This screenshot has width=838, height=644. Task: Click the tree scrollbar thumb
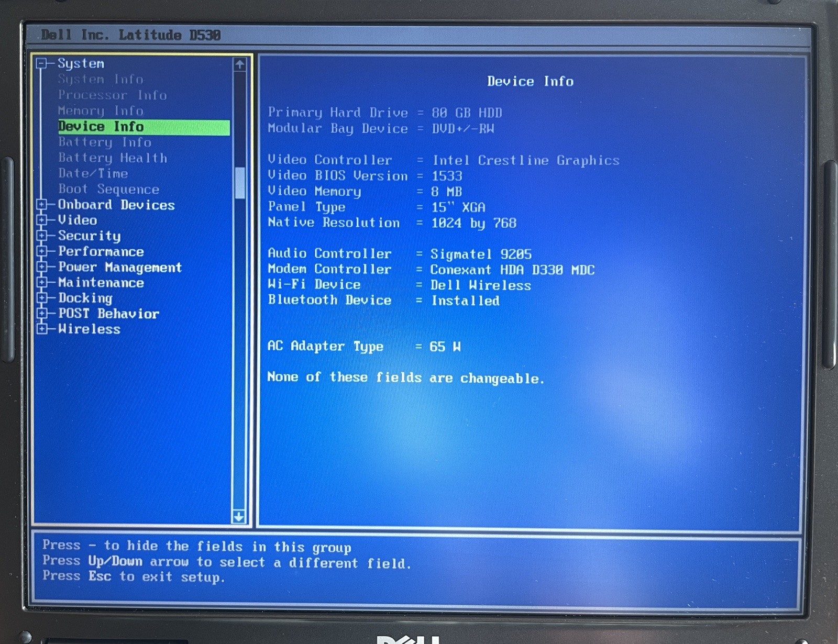240,183
